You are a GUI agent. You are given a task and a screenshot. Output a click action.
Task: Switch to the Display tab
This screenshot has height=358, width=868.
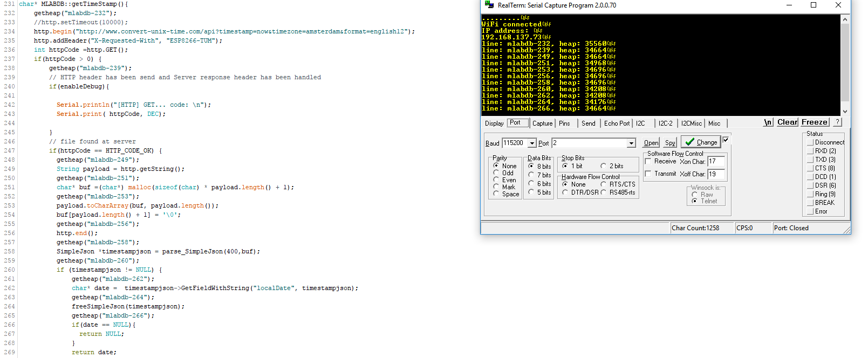(x=494, y=123)
